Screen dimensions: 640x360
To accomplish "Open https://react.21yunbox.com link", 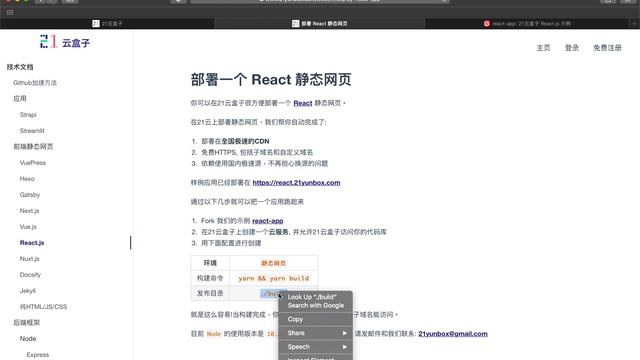I will (296, 182).
